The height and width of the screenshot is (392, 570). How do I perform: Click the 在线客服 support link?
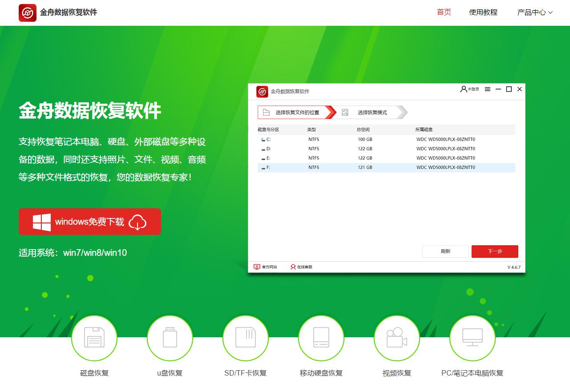tap(301, 267)
